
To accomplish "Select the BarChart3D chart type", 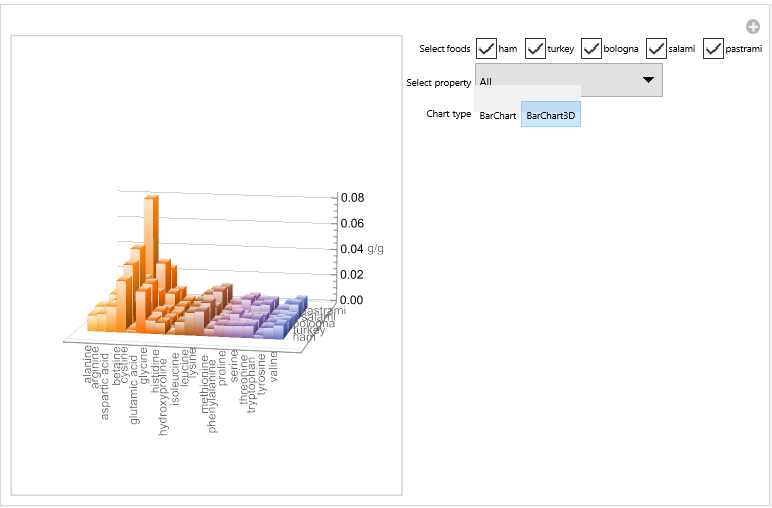I will tap(550, 115).
